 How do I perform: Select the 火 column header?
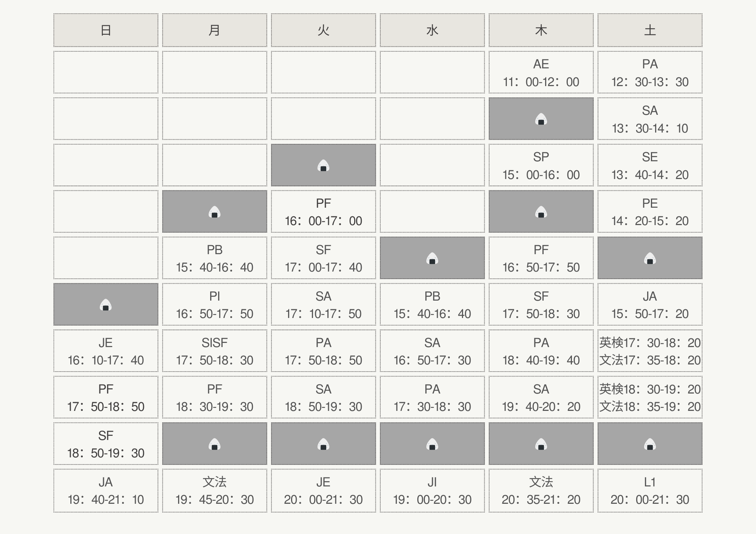(324, 30)
